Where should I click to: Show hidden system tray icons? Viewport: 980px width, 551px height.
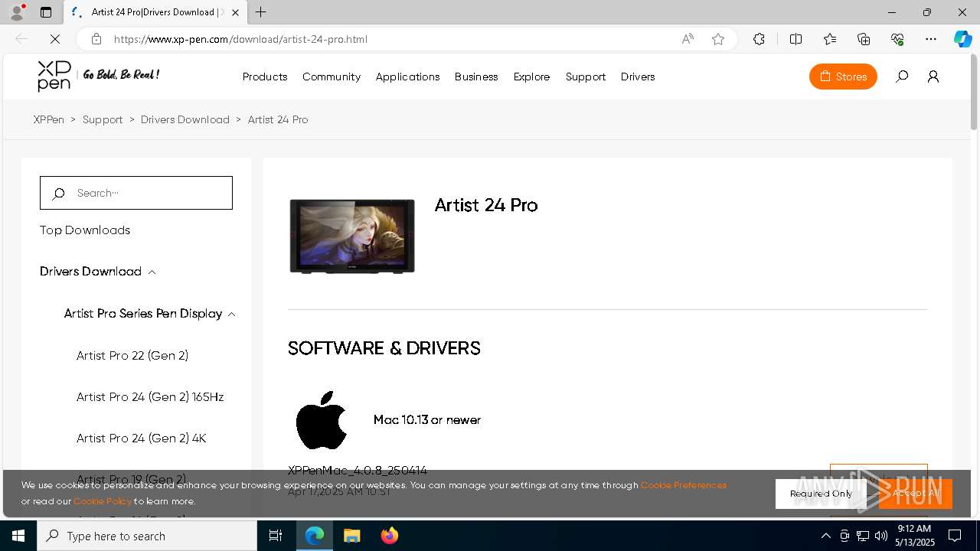tap(825, 536)
